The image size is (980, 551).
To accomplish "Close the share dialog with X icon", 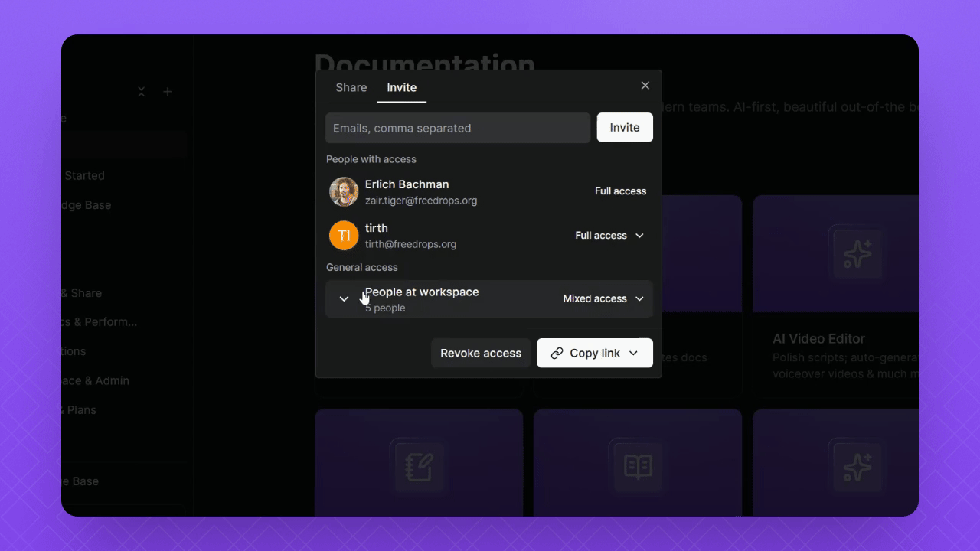I will 645,86.
